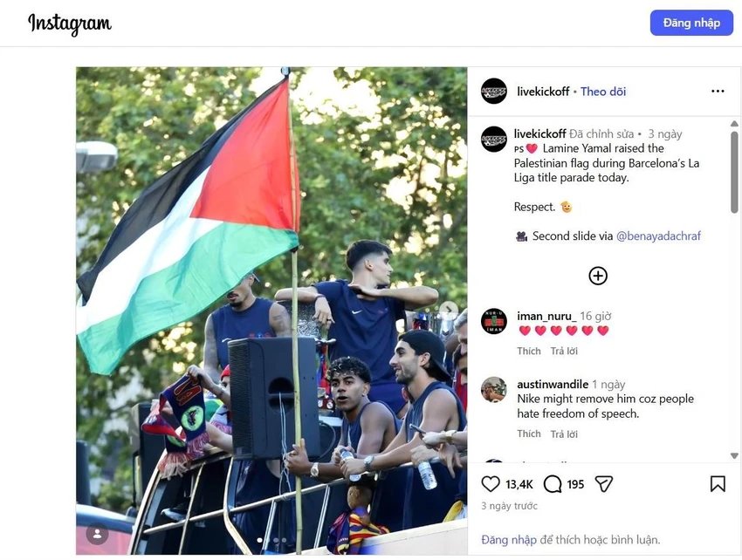Like the post with the heart icon
The width and height of the screenshot is (742, 560).
[x=491, y=484]
